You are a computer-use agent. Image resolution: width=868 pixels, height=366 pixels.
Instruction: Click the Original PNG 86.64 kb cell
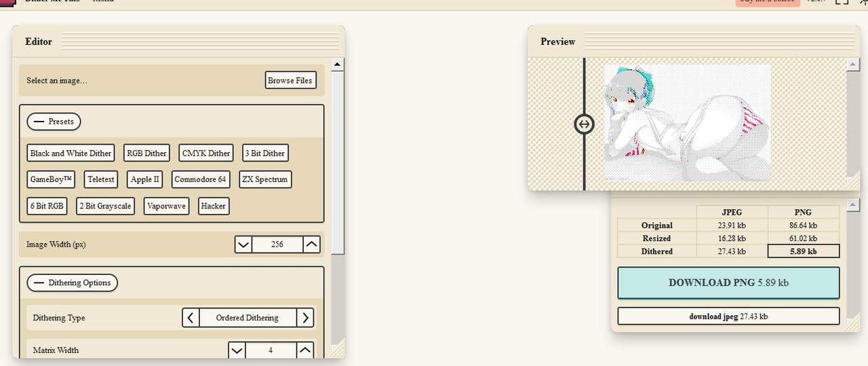[804, 225]
